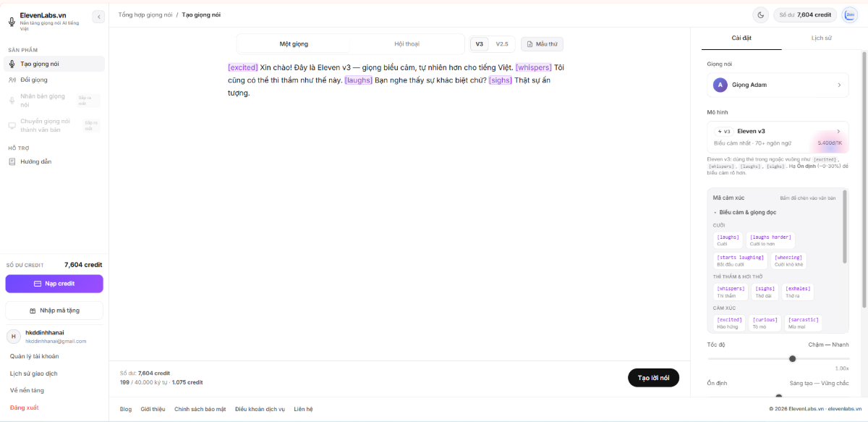Click the monitor icon beside Chuyển giọng nói
This screenshot has width=868, height=422.
point(12,125)
